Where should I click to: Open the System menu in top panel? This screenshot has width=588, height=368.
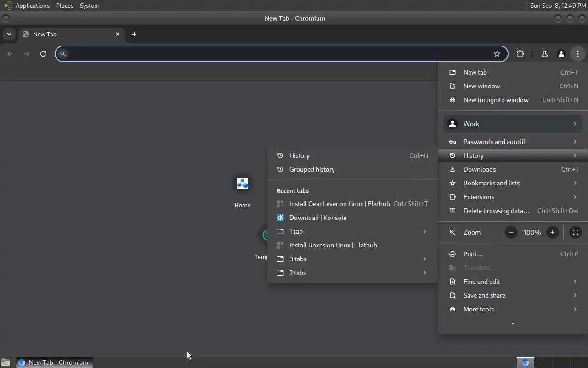(90, 6)
